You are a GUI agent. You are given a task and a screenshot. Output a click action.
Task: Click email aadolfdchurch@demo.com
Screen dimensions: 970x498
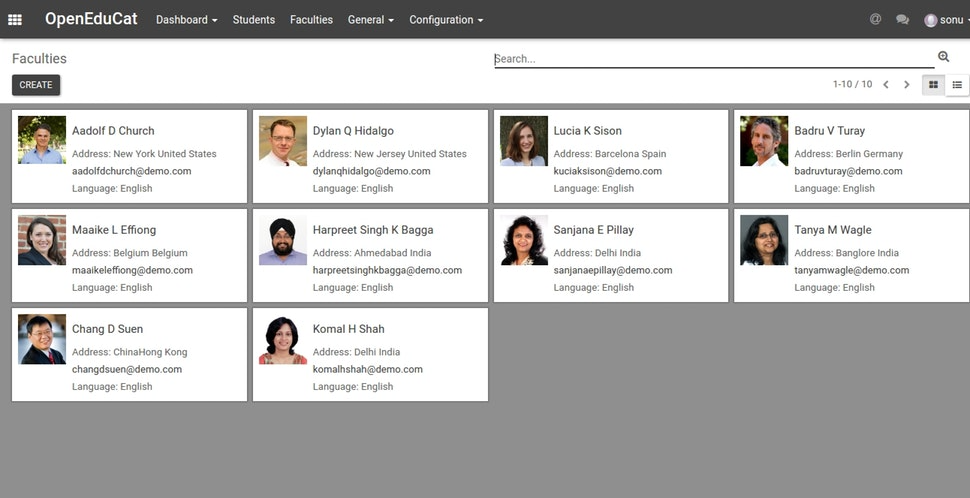132,171
